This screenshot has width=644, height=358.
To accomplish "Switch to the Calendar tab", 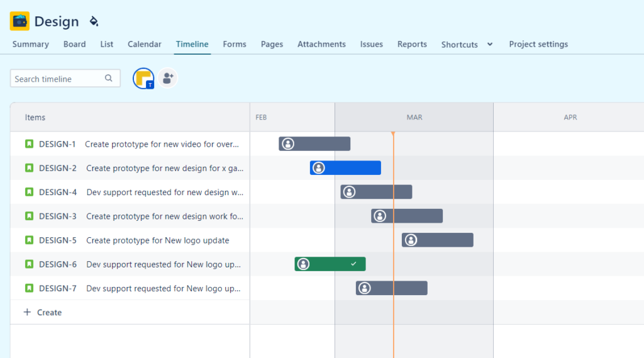I will [x=144, y=44].
